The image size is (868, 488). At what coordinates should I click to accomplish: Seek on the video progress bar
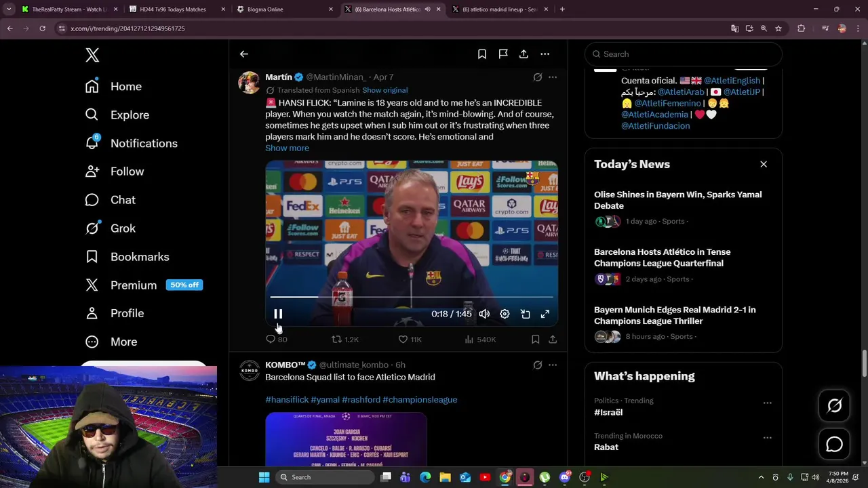[x=412, y=297]
